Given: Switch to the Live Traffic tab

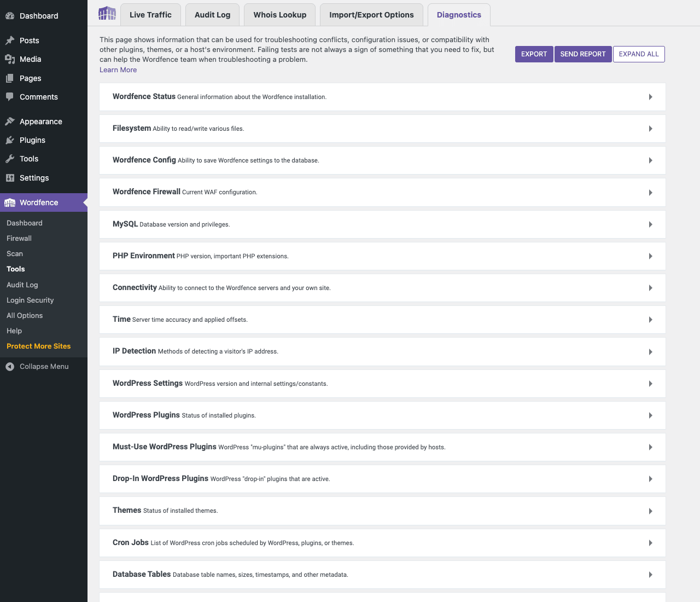Looking at the screenshot, I should pos(150,15).
